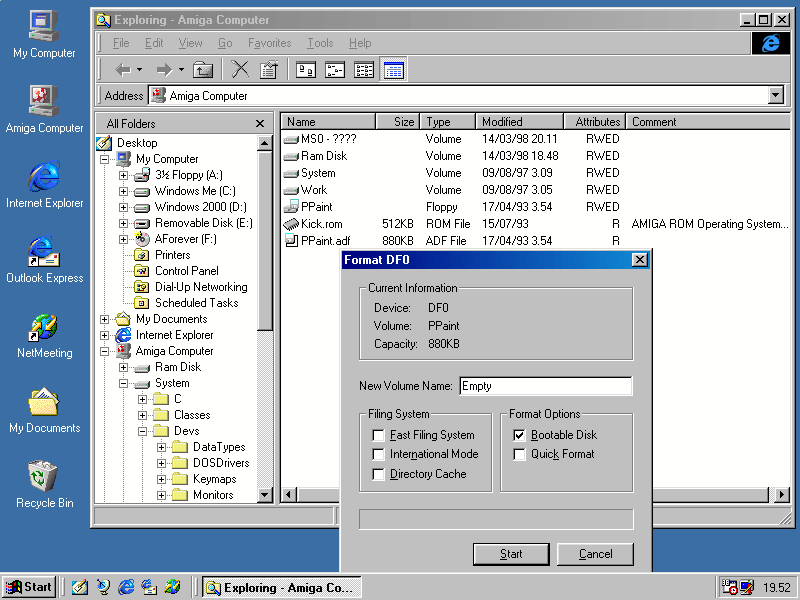Viewport: 800px width, 600px height.
Task: Enable Directory Cache checkbox
Action: (x=379, y=474)
